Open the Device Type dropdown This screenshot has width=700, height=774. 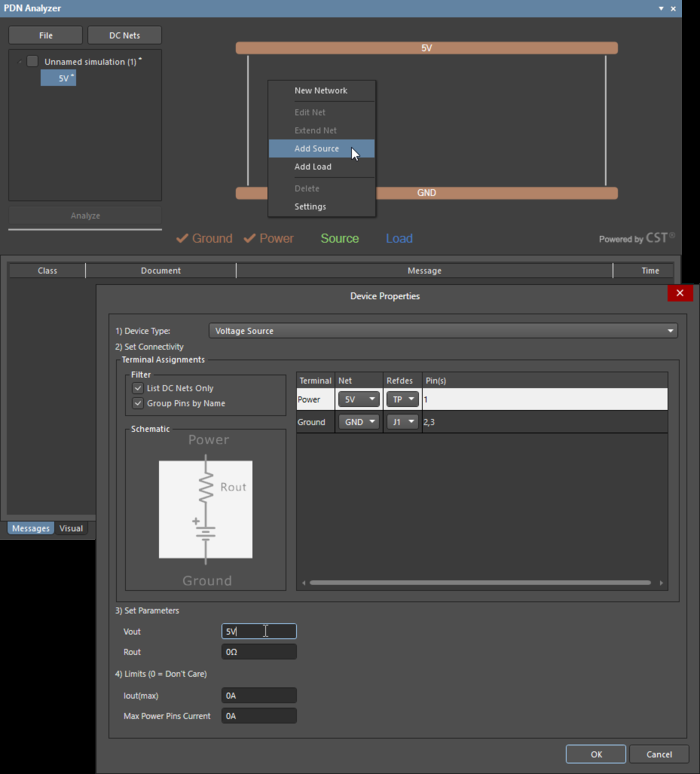tap(443, 331)
